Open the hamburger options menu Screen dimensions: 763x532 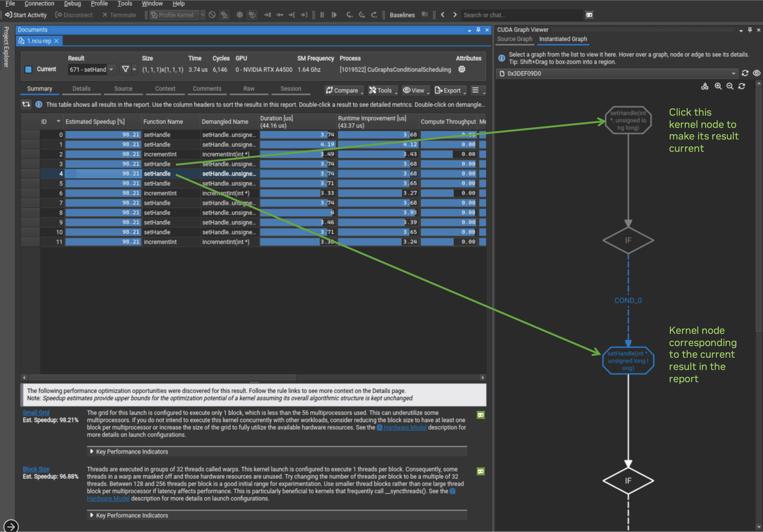coord(478,90)
